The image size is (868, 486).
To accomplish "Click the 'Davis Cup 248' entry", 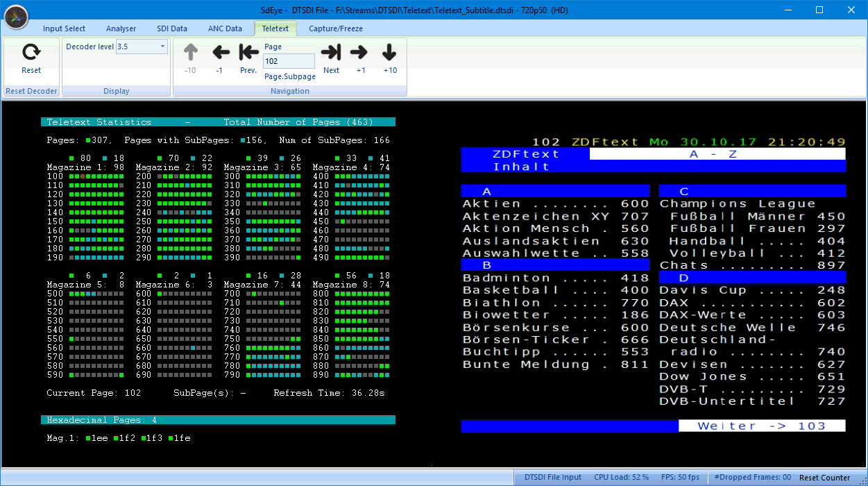I will (x=753, y=290).
